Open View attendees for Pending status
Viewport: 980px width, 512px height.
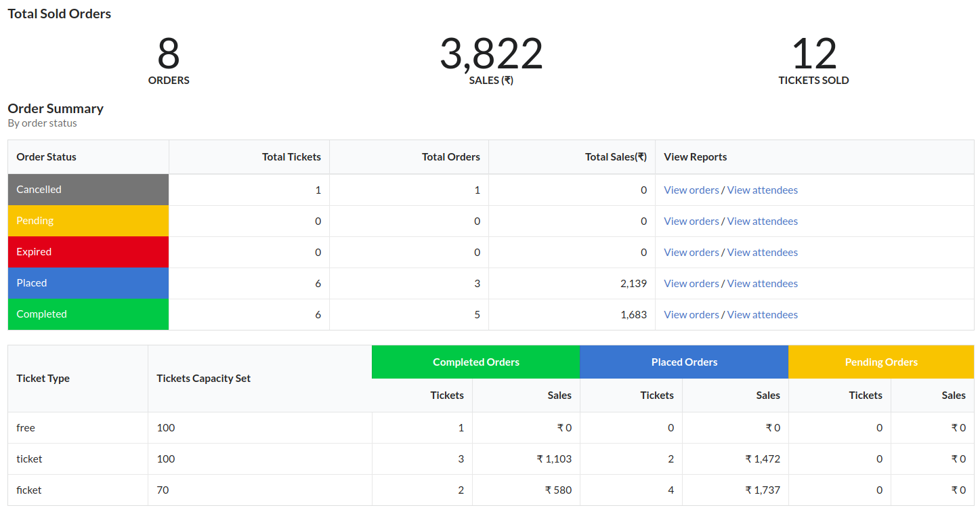[763, 221]
